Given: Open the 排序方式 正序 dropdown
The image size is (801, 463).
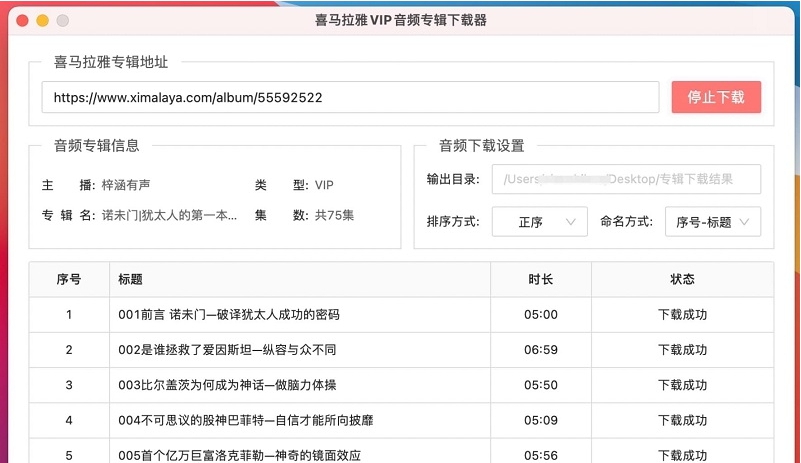Looking at the screenshot, I should click(x=539, y=222).
